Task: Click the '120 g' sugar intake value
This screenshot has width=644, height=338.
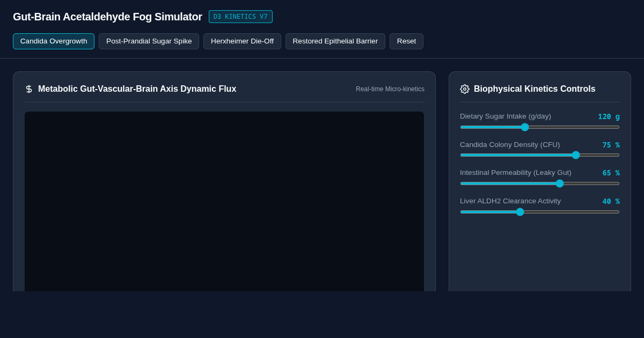Action: (609, 116)
